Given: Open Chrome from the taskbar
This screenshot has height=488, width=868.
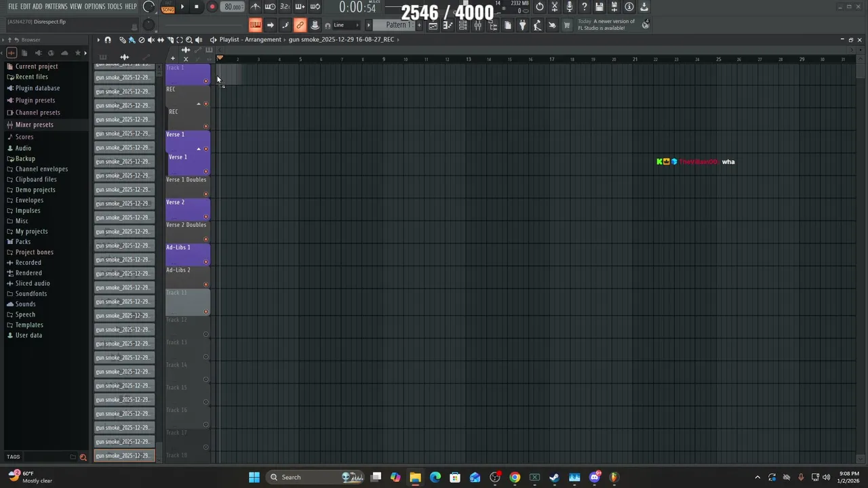Looking at the screenshot, I should 515,477.
